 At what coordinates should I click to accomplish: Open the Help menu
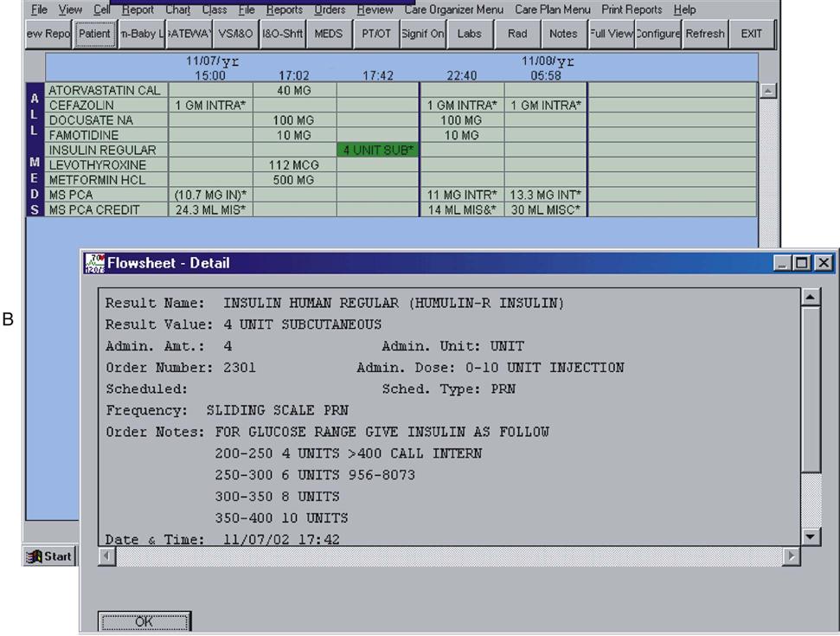coord(684,10)
